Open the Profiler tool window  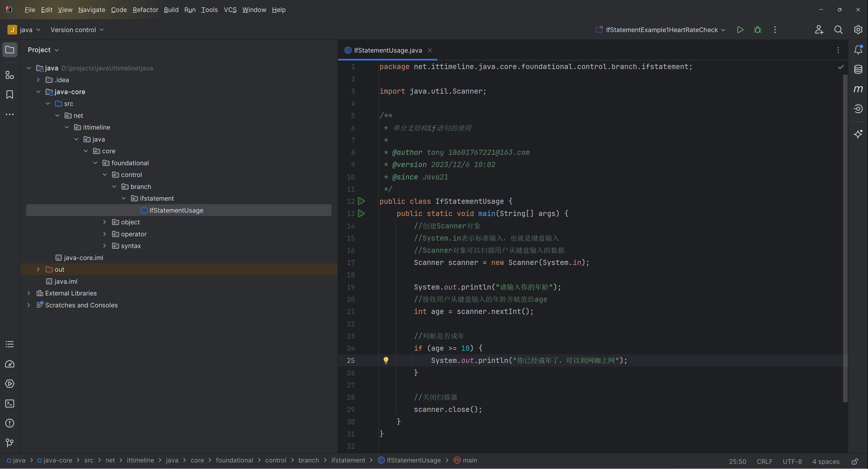[10, 364]
